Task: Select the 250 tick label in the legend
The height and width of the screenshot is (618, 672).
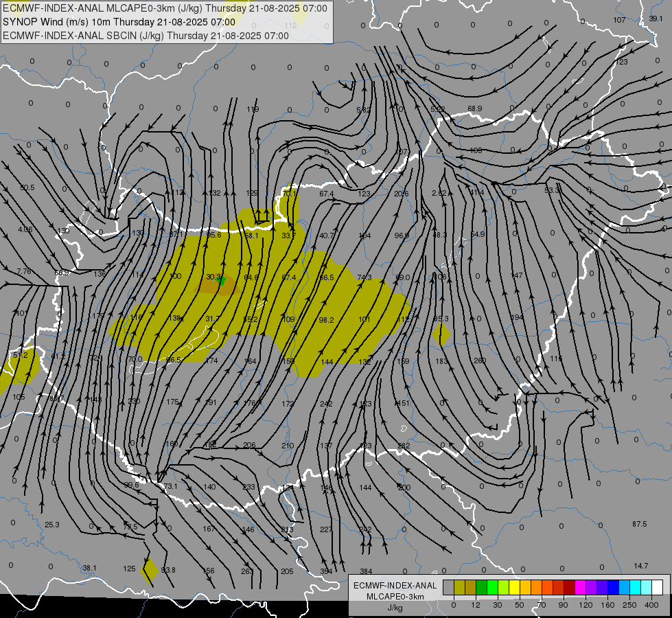Action: [x=629, y=605]
